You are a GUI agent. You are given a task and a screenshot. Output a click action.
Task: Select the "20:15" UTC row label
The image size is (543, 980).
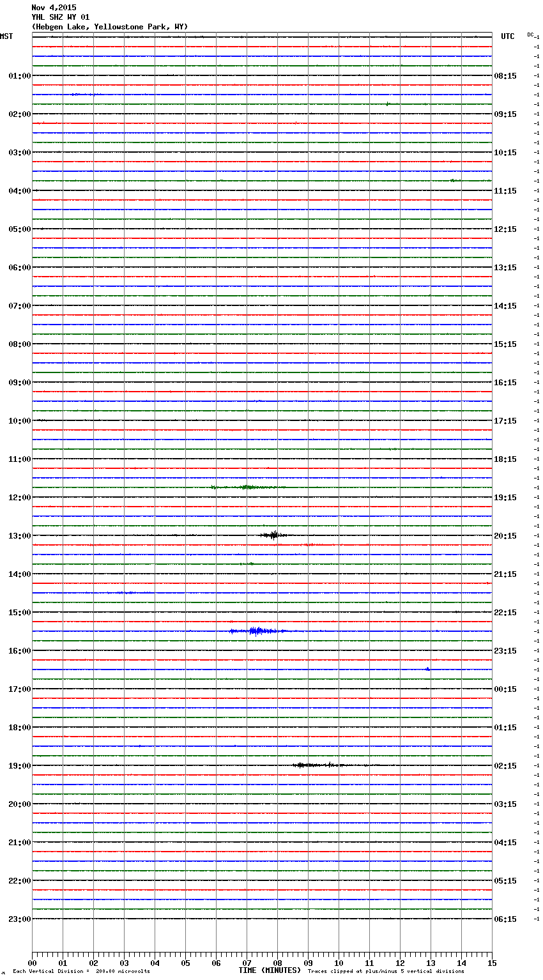pos(505,536)
